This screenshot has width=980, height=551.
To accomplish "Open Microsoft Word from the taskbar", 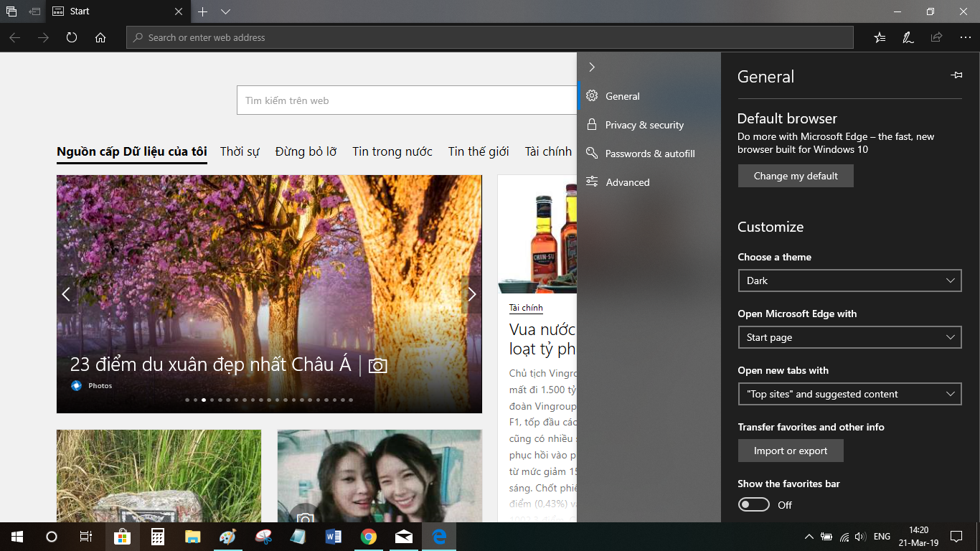I will click(x=334, y=537).
